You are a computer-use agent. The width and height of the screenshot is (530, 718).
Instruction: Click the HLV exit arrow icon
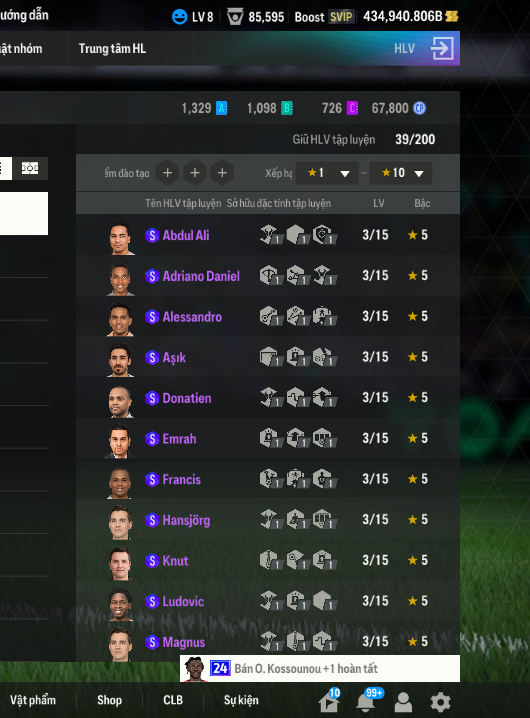[442, 49]
